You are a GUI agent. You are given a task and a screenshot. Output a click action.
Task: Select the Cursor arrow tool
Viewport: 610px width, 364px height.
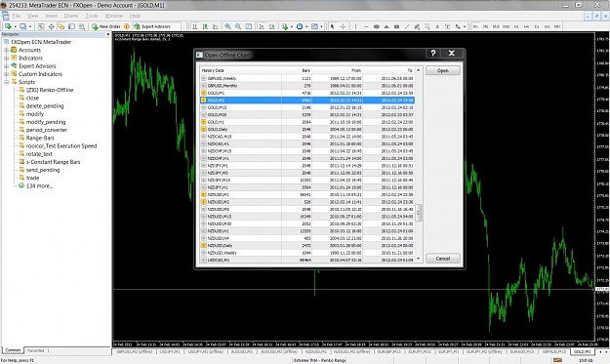[x=332, y=26]
